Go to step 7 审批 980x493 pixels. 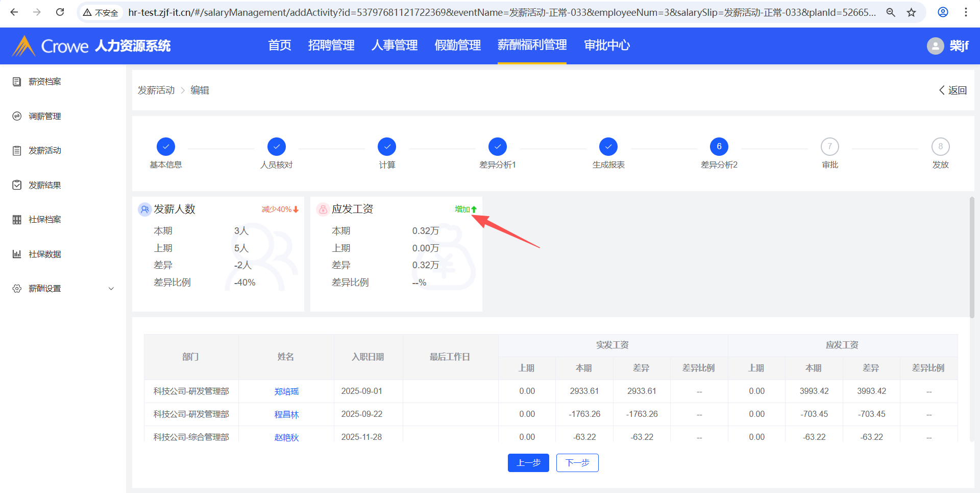(829, 147)
